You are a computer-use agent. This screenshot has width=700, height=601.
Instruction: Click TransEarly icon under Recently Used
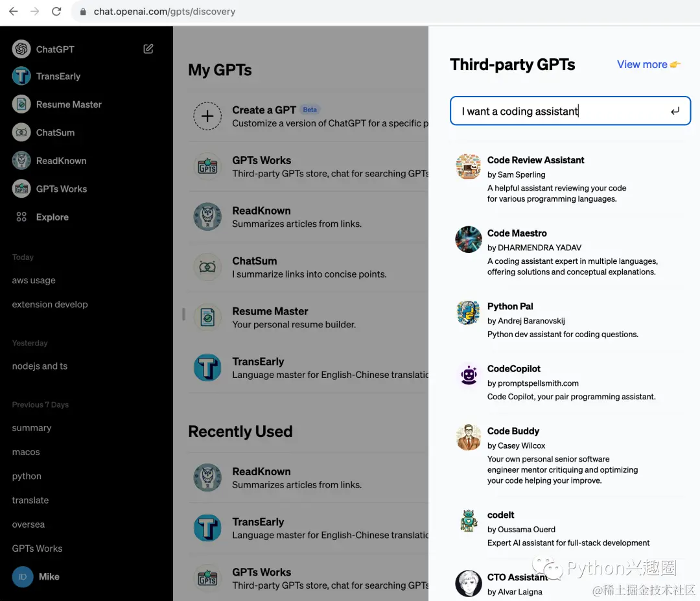(x=207, y=528)
